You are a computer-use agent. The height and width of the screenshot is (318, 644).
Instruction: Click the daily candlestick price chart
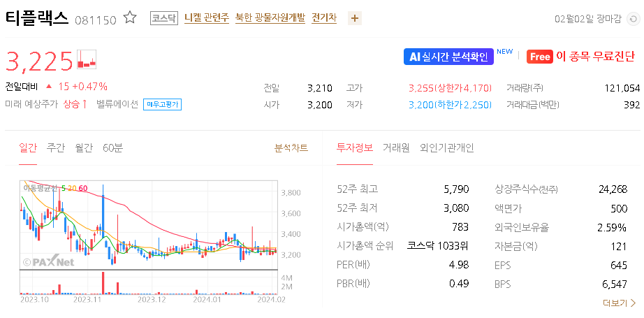(148, 225)
